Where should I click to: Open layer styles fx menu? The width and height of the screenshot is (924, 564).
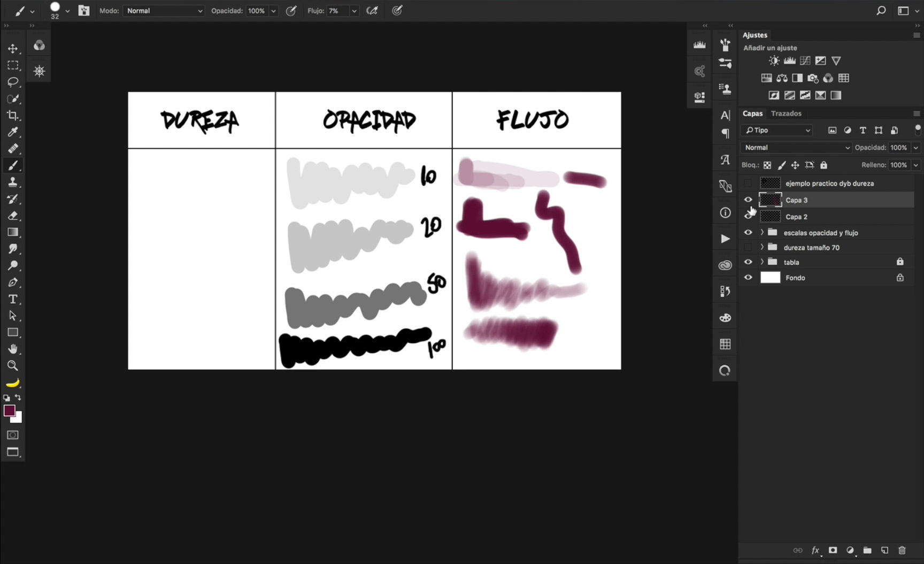pyautogui.click(x=815, y=550)
